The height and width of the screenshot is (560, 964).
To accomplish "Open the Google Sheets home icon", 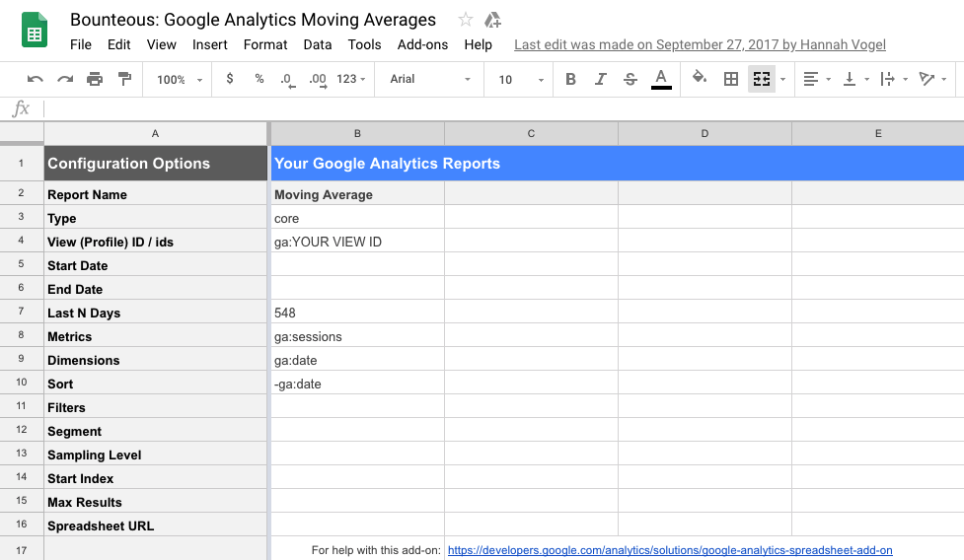I will click(x=35, y=31).
